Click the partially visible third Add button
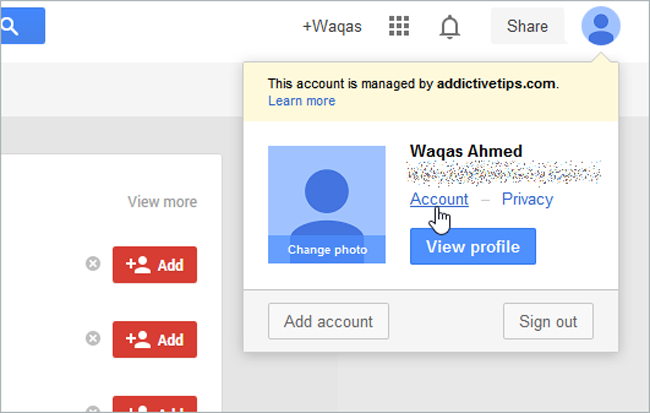650x413 pixels. pyautogui.click(x=155, y=404)
